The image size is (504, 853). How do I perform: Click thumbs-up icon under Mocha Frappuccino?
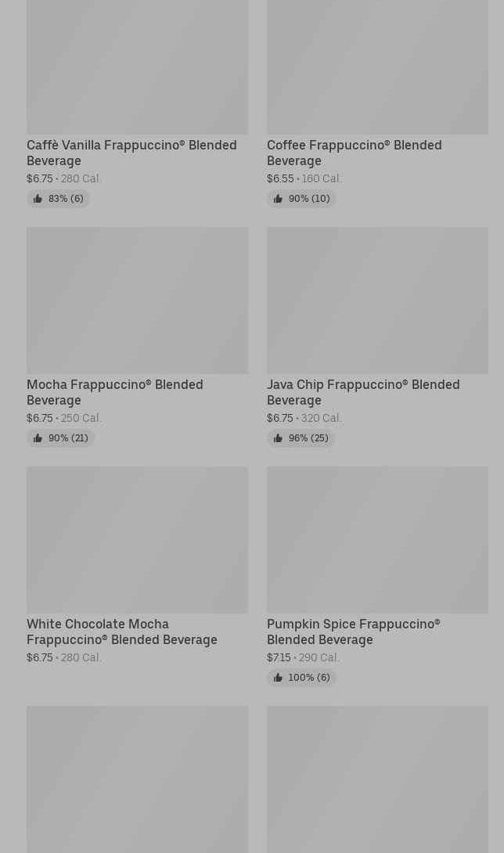coord(38,438)
